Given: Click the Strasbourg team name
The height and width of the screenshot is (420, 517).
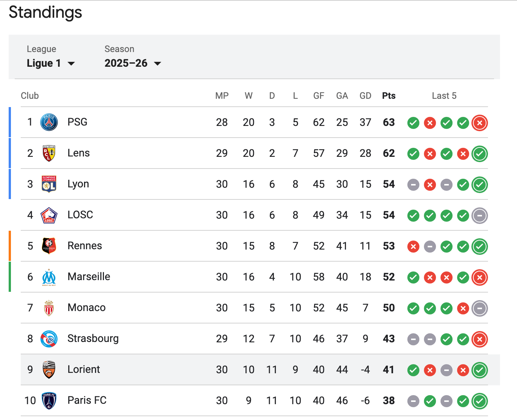Looking at the screenshot, I should coord(93,339).
